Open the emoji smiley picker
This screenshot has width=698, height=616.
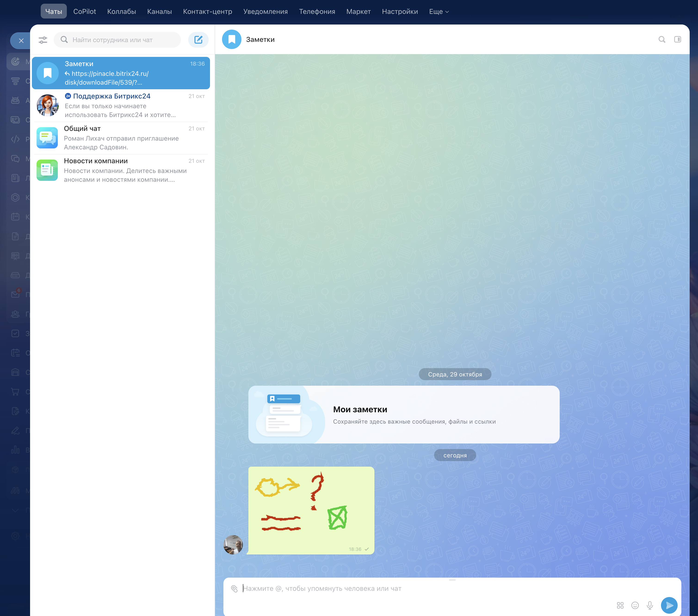click(635, 605)
